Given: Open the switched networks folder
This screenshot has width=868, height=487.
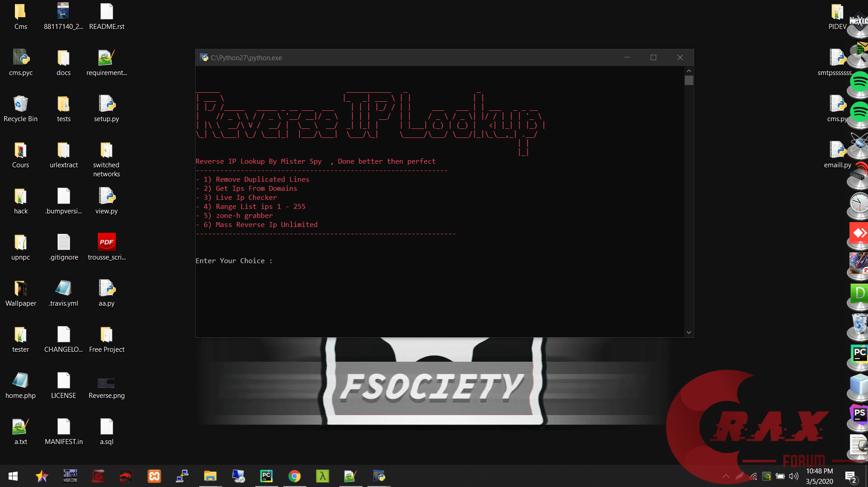Looking at the screenshot, I should tap(106, 160).
